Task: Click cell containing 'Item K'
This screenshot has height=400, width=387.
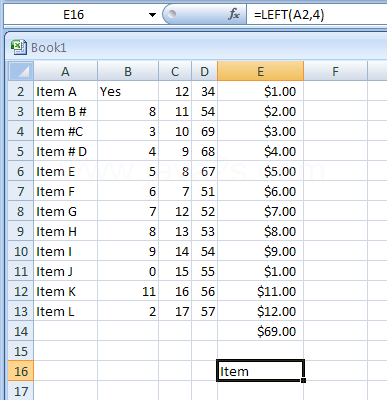Action: (65, 291)
